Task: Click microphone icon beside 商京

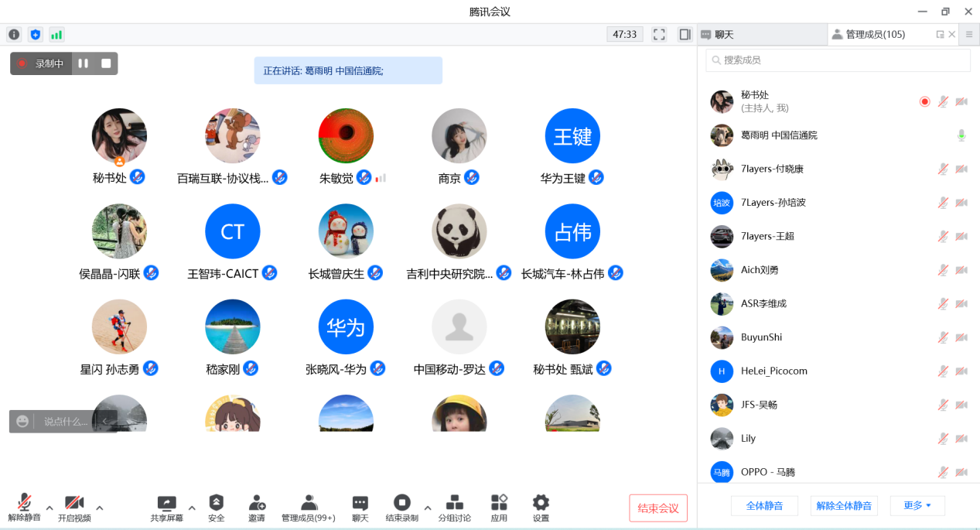Action: pos(471,177)
